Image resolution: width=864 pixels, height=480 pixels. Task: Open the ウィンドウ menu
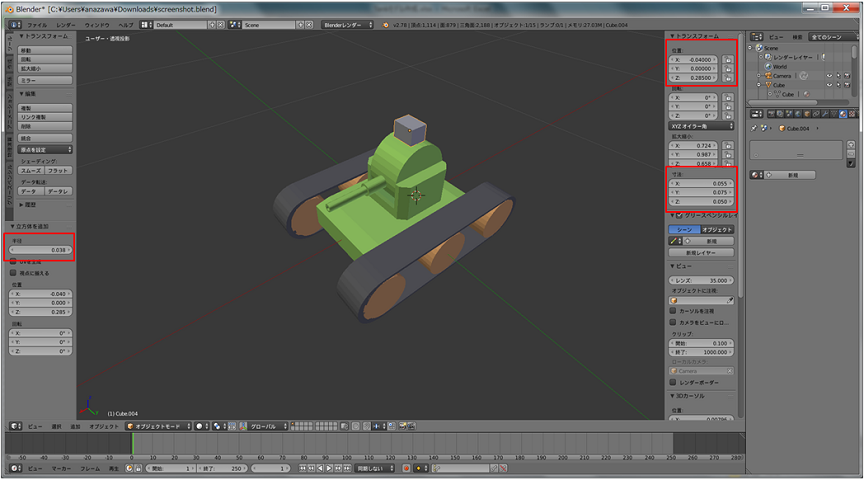tap(97, 23)
